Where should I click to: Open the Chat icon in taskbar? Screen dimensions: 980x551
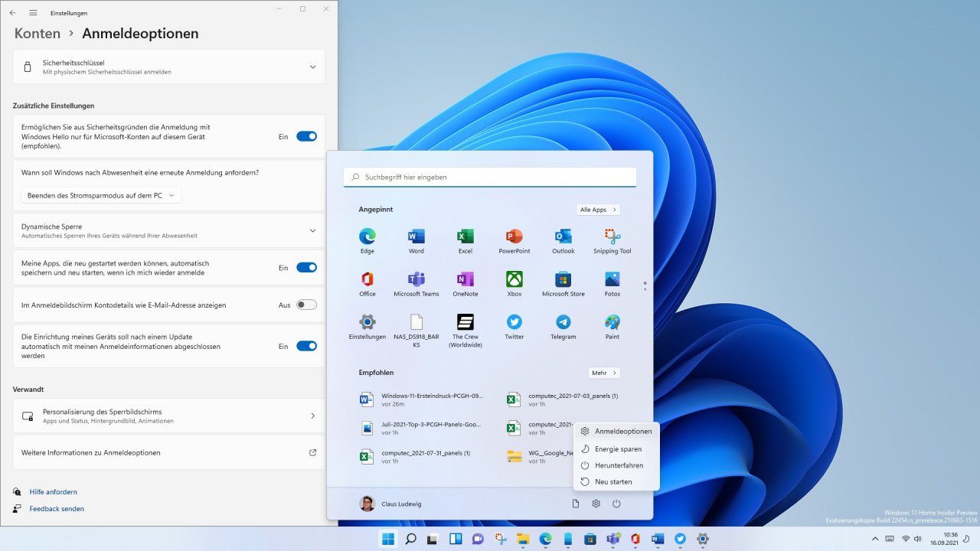[479, 539]
